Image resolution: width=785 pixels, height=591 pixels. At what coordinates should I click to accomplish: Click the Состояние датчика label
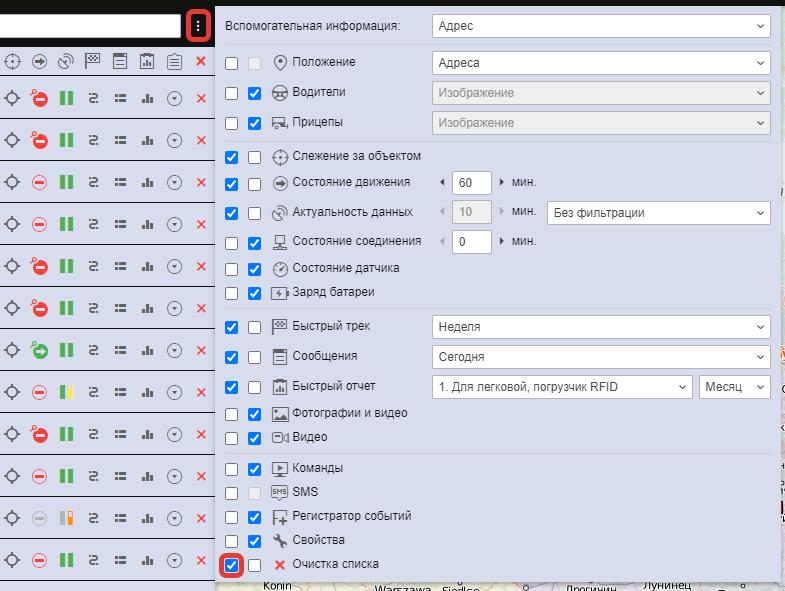coord(345,268)
